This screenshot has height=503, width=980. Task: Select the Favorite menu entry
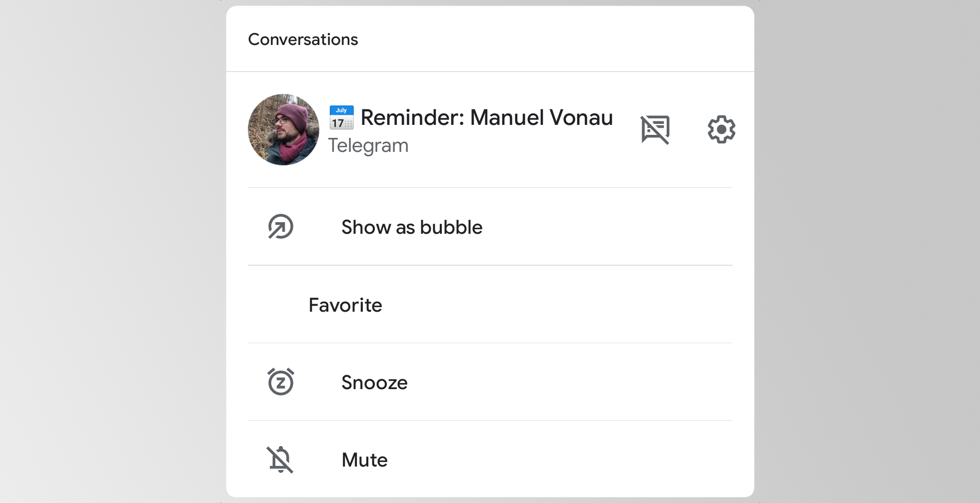(346, 305)
